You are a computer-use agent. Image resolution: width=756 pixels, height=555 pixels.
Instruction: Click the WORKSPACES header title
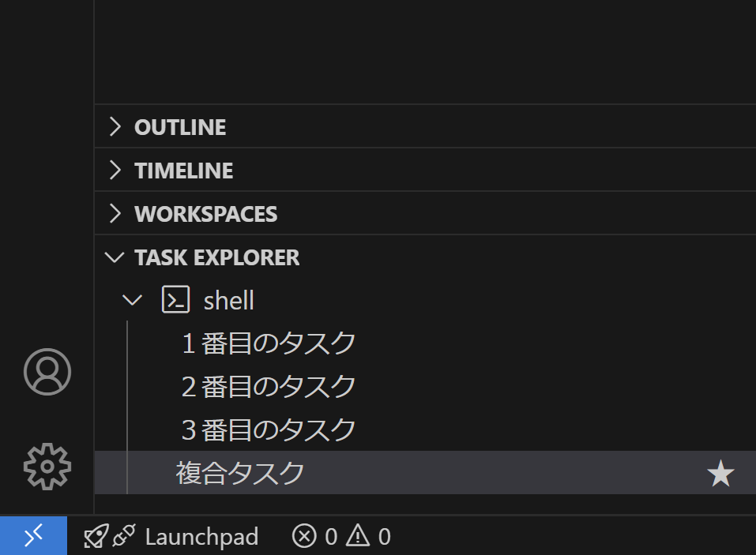(x=206, y=214)
